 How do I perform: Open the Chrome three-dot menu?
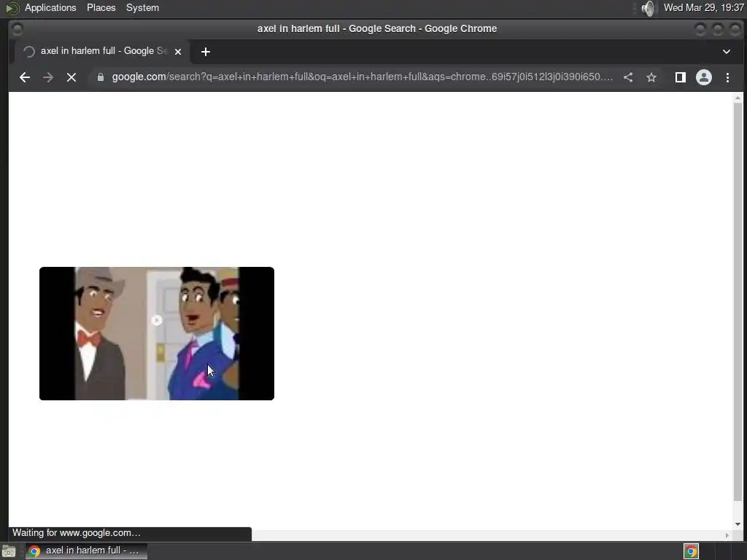tap(727, 77)
